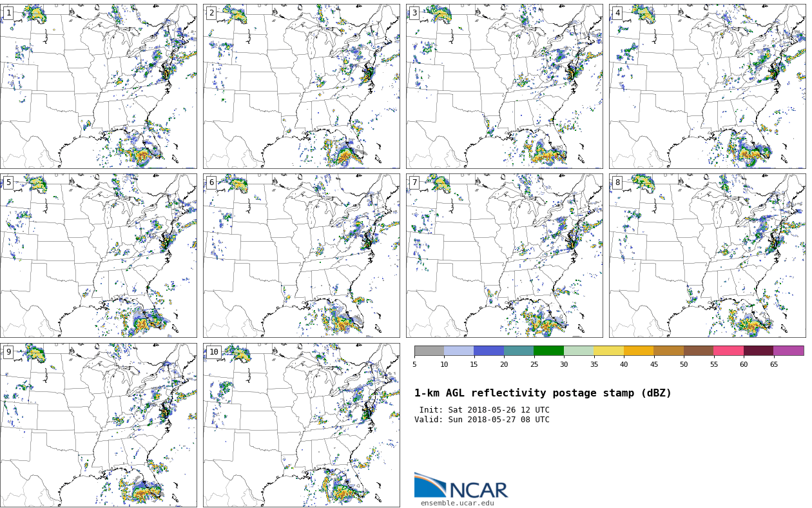Click the reflectivity postage stamp title
This screenshot has height=508, width=812.
[543, 393]
